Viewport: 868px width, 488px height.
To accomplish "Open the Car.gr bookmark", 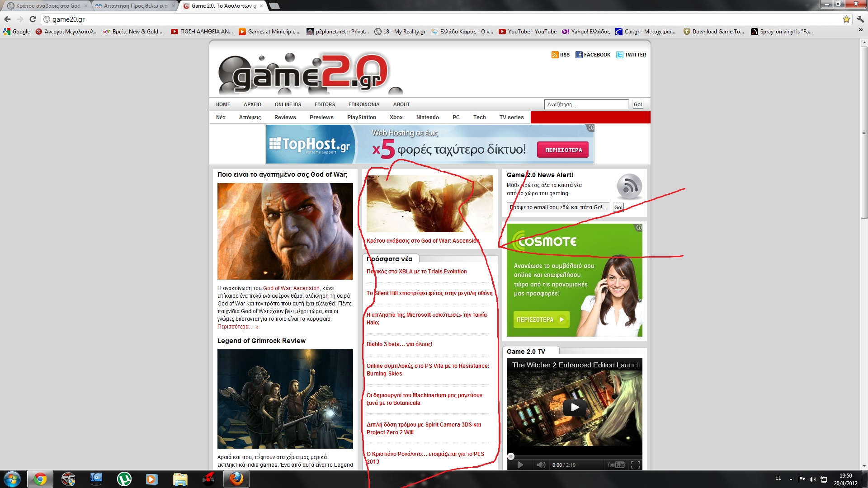I will coord(645,32).
